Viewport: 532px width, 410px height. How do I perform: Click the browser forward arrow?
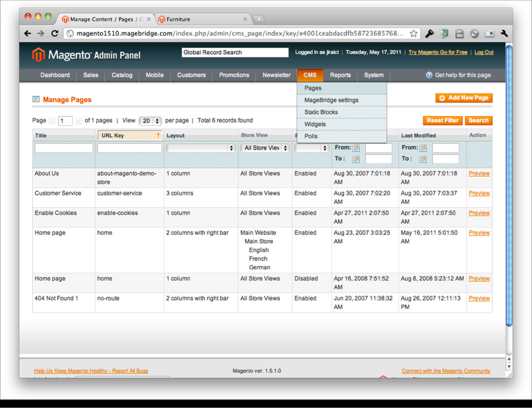click(41, 34)
